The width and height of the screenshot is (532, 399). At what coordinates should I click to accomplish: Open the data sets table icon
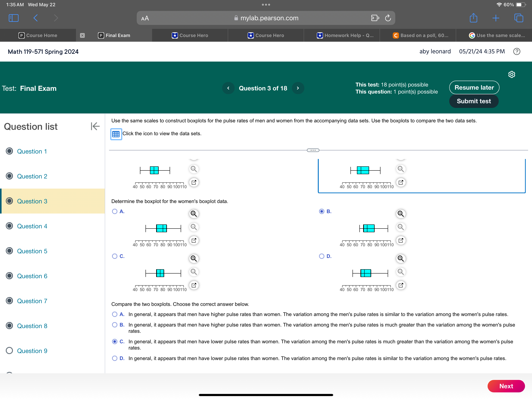click(x=116, y=134)
